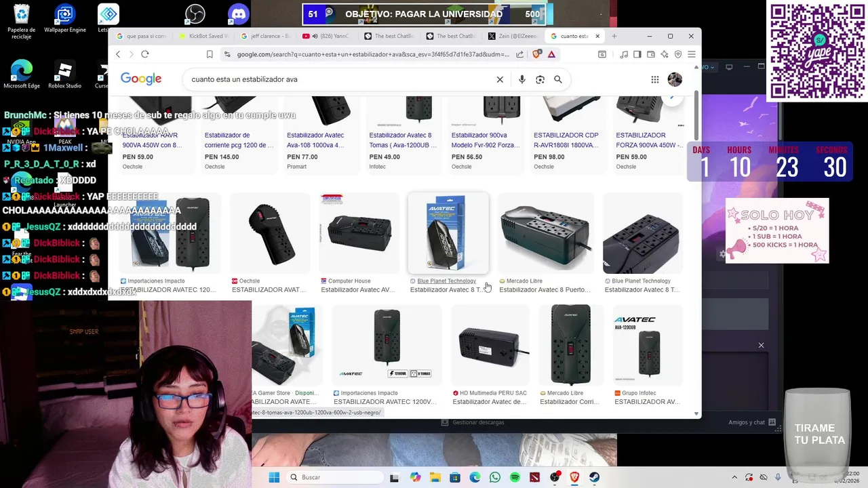Clear the Google search box with X
The width and height of the screenshot is (868, 488).
coord(500,79)
